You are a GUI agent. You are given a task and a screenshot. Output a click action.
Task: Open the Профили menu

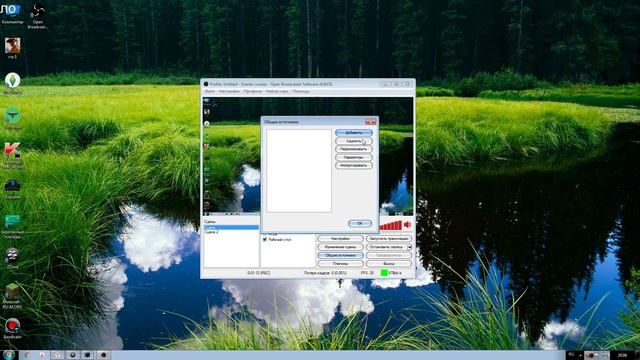[x=253, y=91]
